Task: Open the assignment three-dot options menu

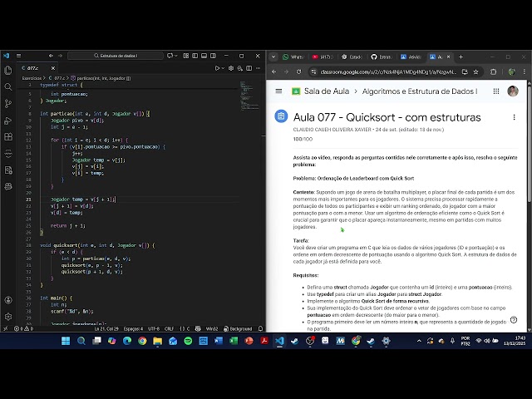Action: 514,117
